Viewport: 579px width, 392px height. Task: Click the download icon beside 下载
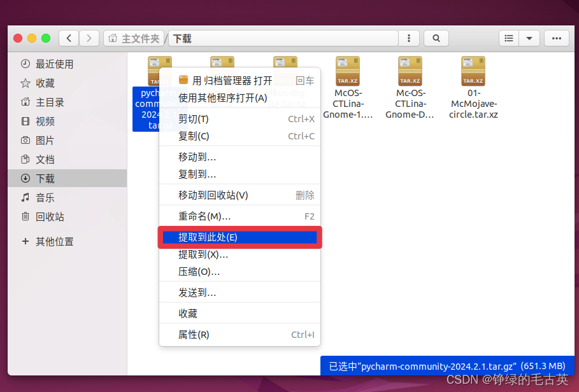[x=25, y=178]
